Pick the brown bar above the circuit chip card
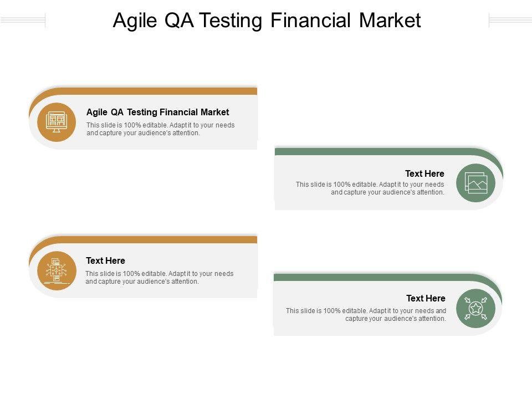This screenshot has width=532, height=399. pyautogui.click(x=166, y=239)
